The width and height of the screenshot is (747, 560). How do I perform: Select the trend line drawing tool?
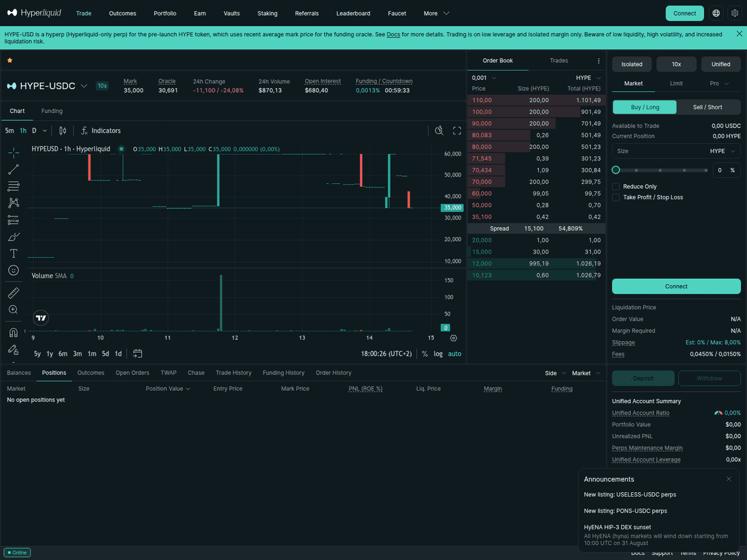(x=14, y=169)
